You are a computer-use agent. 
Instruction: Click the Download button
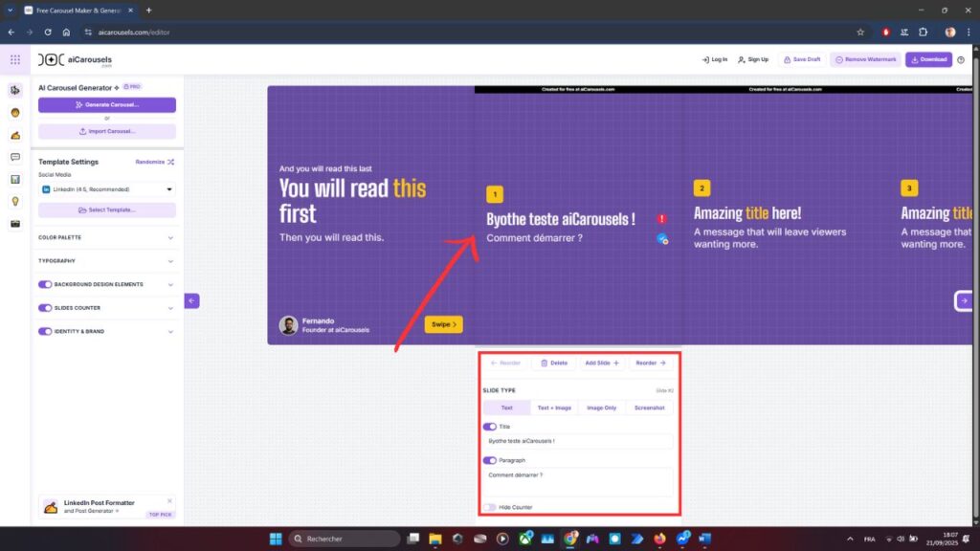coord(928,60)
